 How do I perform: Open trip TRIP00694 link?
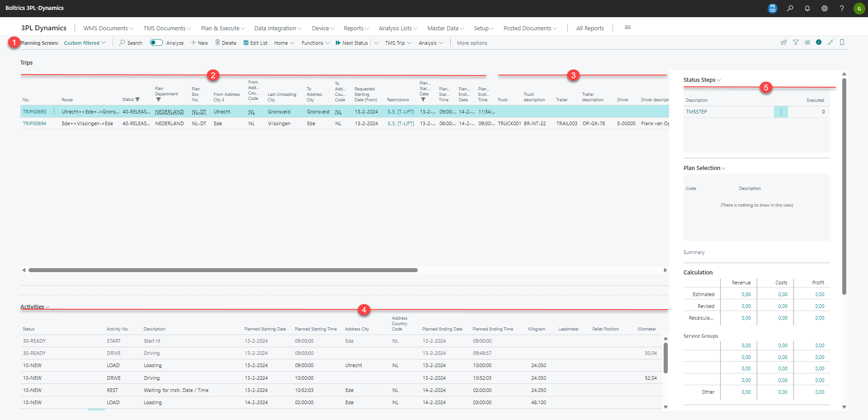[34, 123]
